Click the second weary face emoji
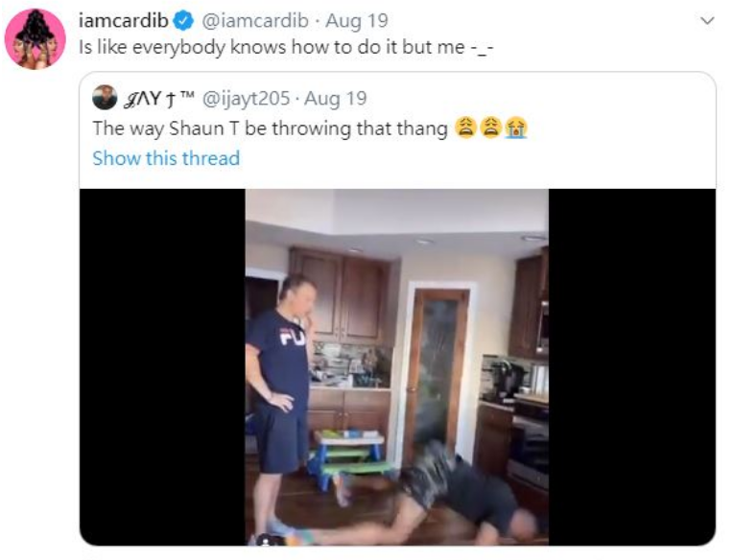 click(x=490, y=128)
